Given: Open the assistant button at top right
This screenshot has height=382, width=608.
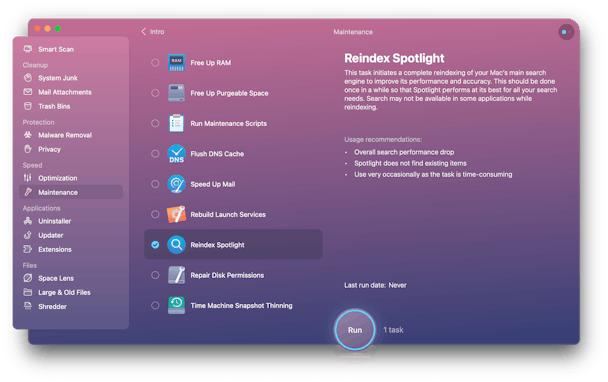Looking at the screenshot, I should [x=566, y=32].
